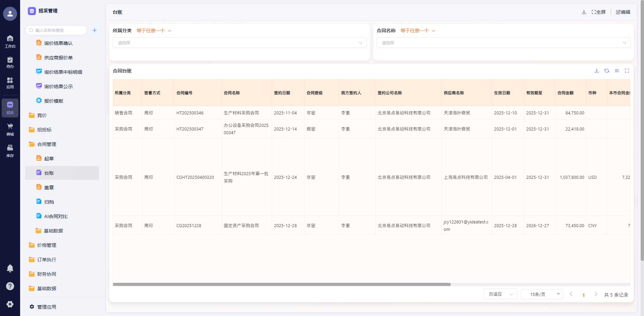
Task: Open the help question mark icon
Action: click(10, 286)
